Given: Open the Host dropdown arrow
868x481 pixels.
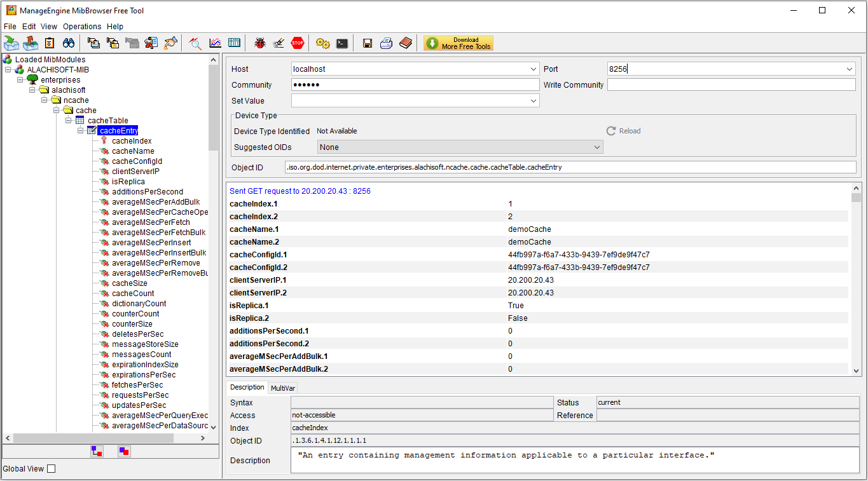Looking at the screenshot, I should [533, 69].
